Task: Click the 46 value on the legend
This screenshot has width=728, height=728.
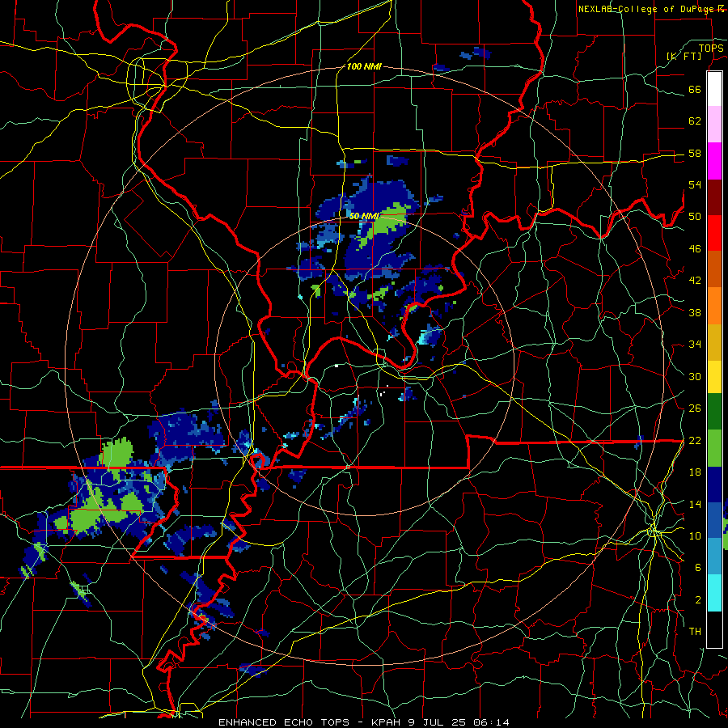Action: click(695, 249)
